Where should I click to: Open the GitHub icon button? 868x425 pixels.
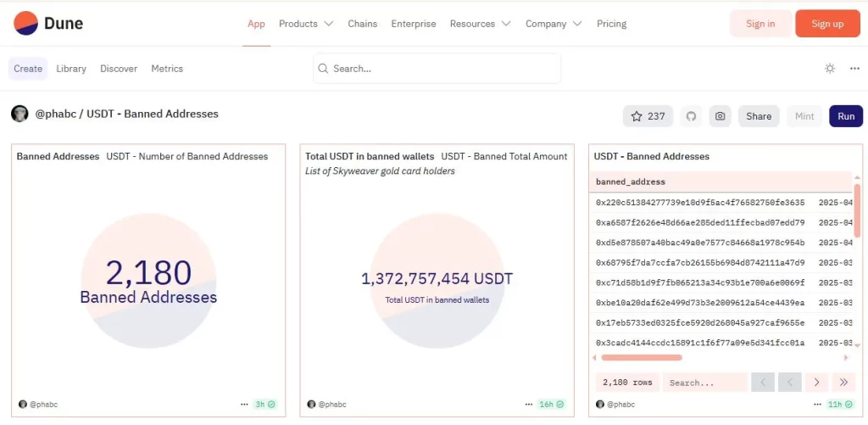point(691,116)
